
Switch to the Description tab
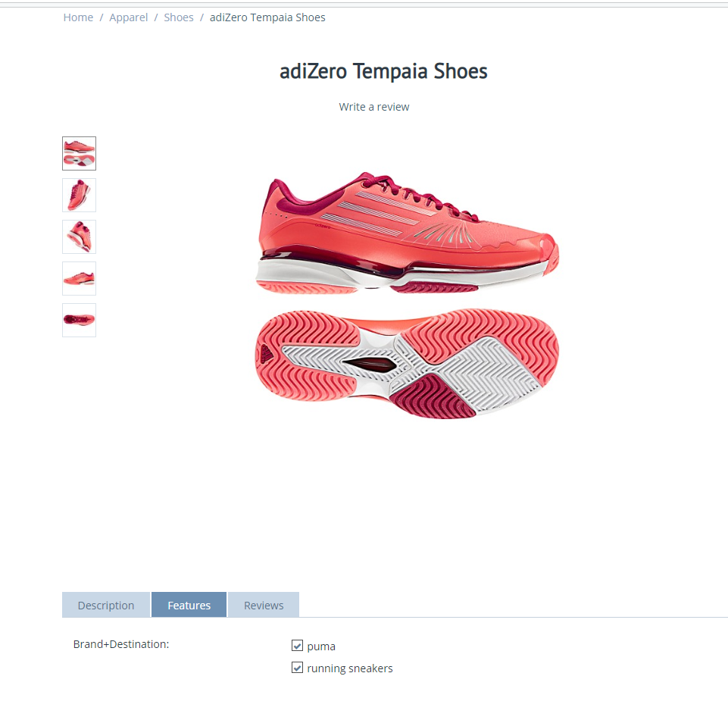[x=106, y=606]
